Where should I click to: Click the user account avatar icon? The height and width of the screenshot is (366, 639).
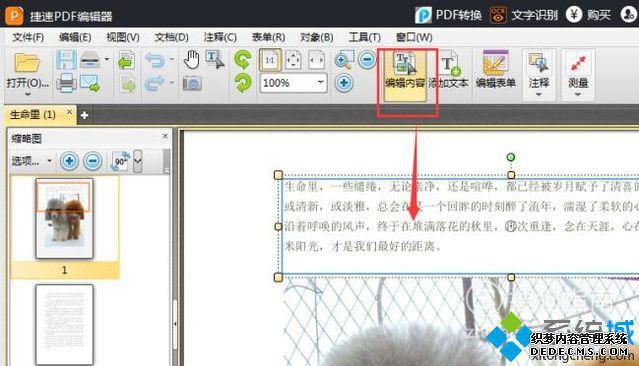point(628,14)
